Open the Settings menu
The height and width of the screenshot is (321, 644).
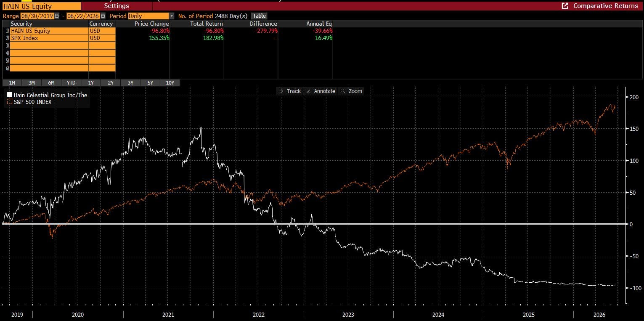pyautogui.click(x=117, y=6)
